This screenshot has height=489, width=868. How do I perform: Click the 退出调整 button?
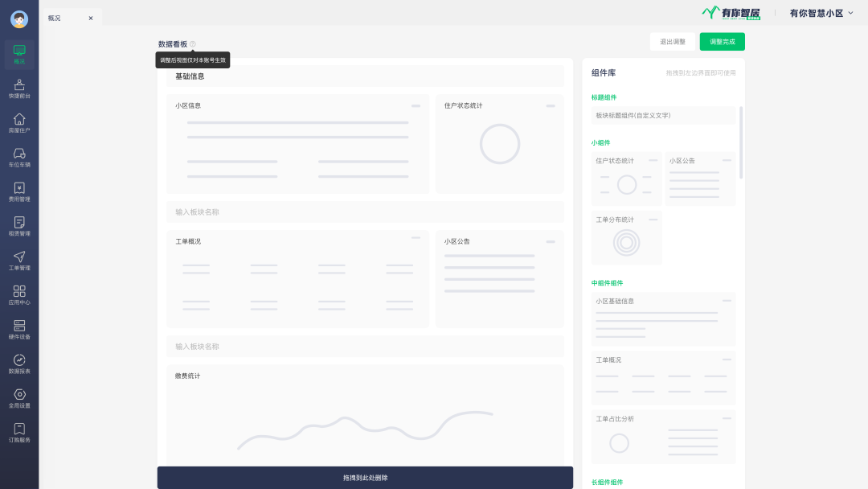point(673,42)
